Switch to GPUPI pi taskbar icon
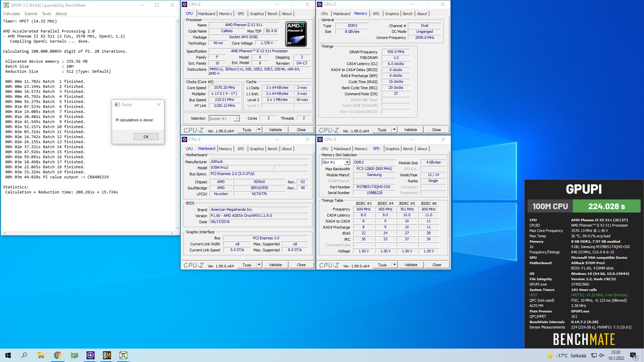Viewport: 644px width, 362px height. coord(123,355)
